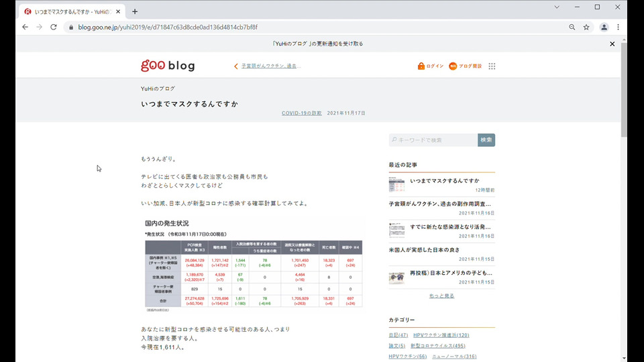Open recent article 再投稿）日本とアメリカの子ども
Image resolution: width=644 pixels, height=362 pixels.
coord(451,273)
